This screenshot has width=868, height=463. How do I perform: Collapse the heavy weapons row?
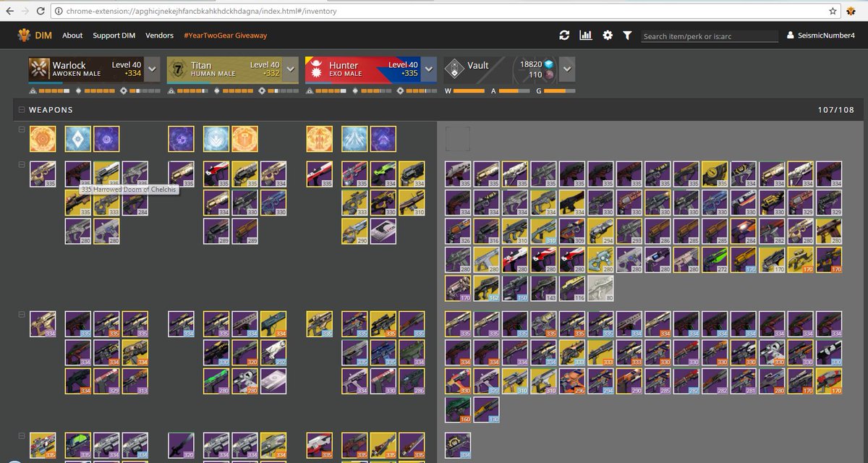tap(22, 436)
